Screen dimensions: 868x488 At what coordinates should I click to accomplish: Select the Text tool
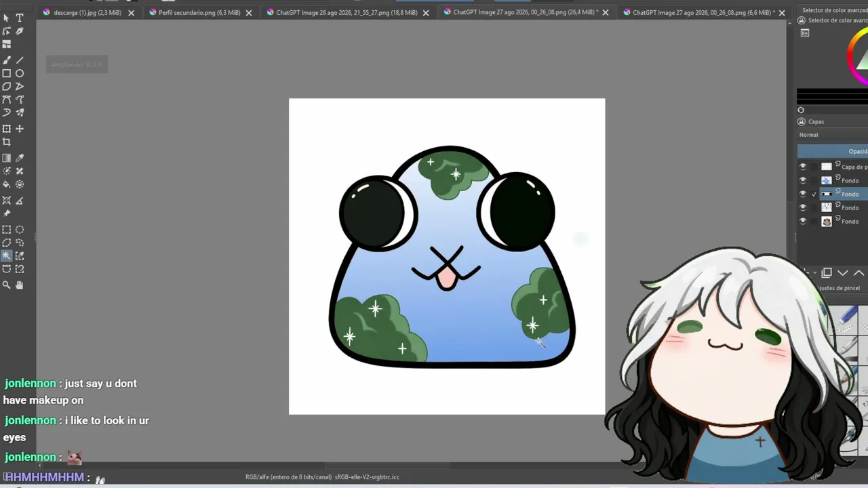click(x=20, y=18)
